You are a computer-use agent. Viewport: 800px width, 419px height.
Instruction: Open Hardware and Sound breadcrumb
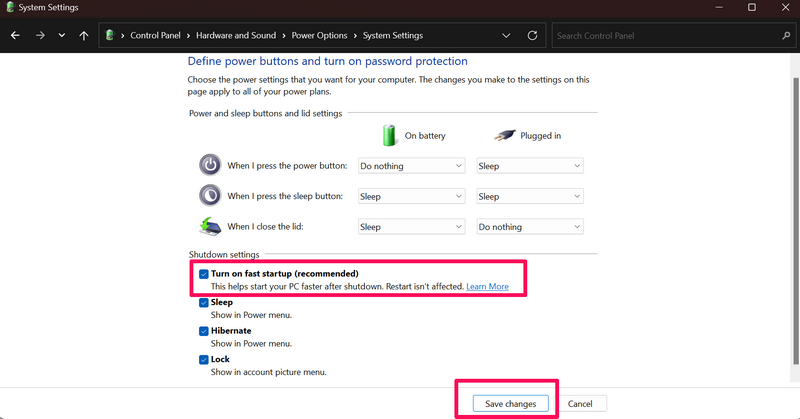[x=236, y=35]
